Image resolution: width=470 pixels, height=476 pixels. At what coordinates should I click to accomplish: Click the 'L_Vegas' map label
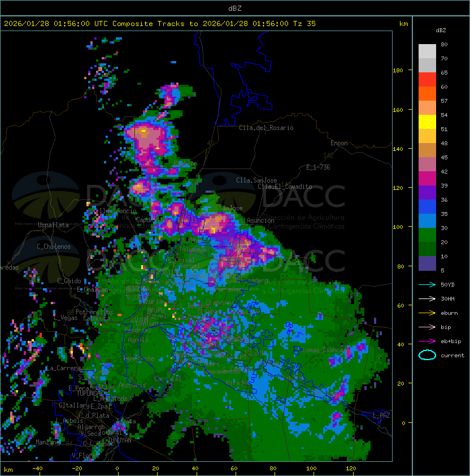65,318
